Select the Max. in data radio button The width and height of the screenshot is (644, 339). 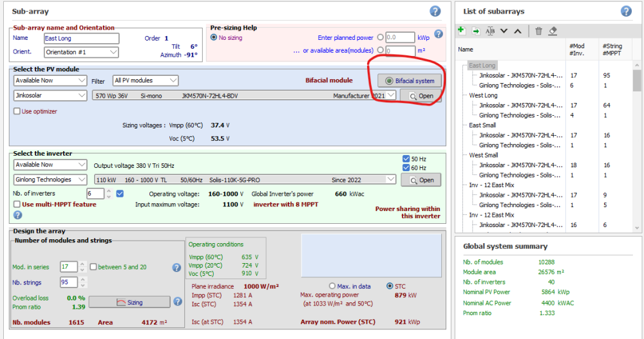pos(332,286)
